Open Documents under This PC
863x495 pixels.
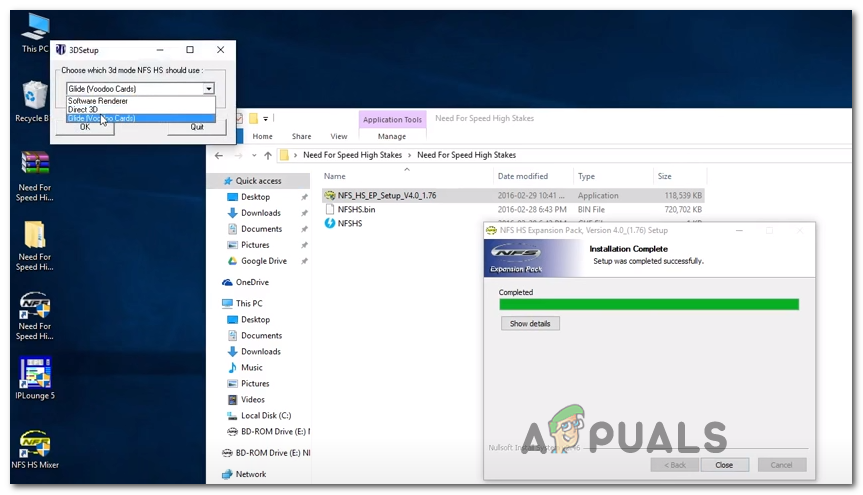pyautogui.click(x=261, y=336)
